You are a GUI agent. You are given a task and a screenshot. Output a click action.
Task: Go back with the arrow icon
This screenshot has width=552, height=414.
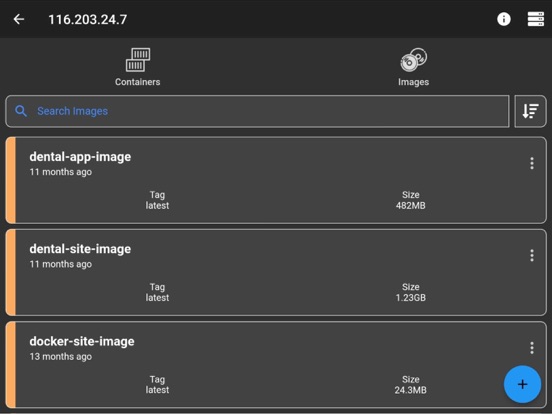[19, 19]
